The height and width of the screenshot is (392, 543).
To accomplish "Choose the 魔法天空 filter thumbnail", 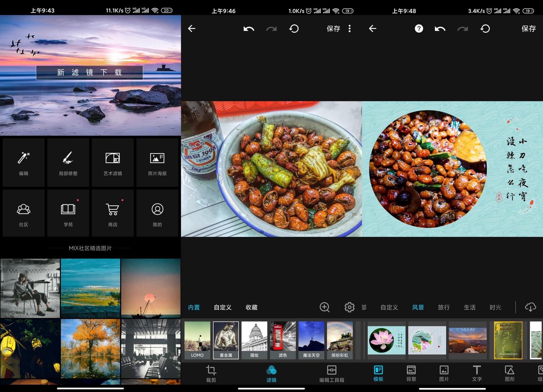I will click(311, 340).
